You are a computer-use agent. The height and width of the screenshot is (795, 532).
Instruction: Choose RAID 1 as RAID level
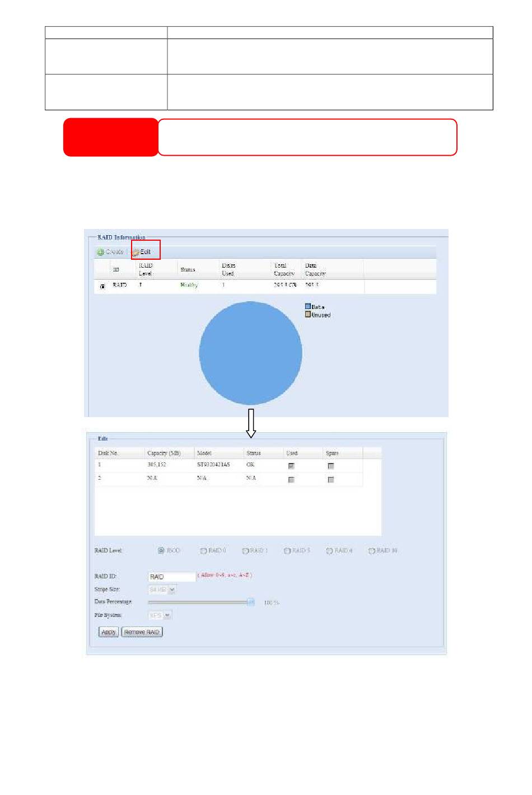point(245,551)
